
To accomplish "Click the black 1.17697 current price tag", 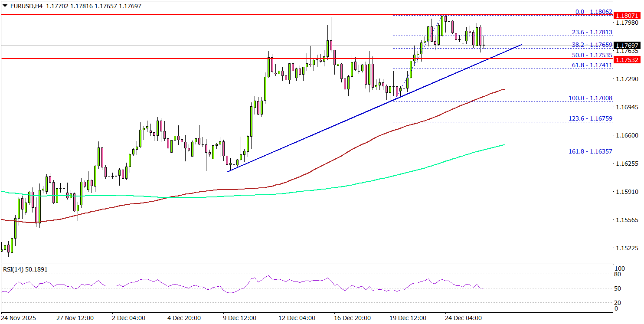I will [x=626, y=45].
